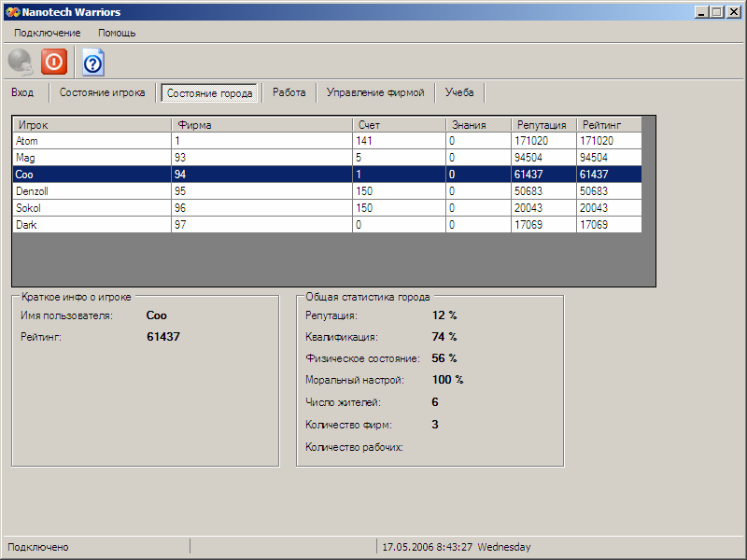Viewport: 747px width, 560px height.
Task: Click the Фирма column header
Action: click(x=261, y=125)
